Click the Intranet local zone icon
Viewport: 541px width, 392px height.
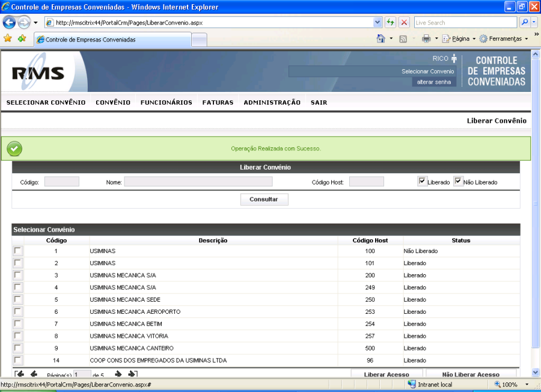click(412, 384)
